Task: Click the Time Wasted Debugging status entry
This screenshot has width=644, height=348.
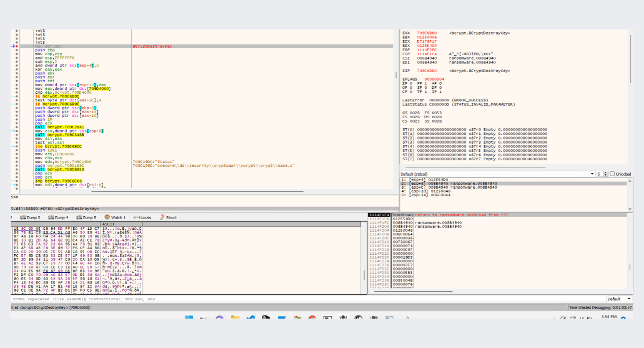Action: click(x=601, y=307)
